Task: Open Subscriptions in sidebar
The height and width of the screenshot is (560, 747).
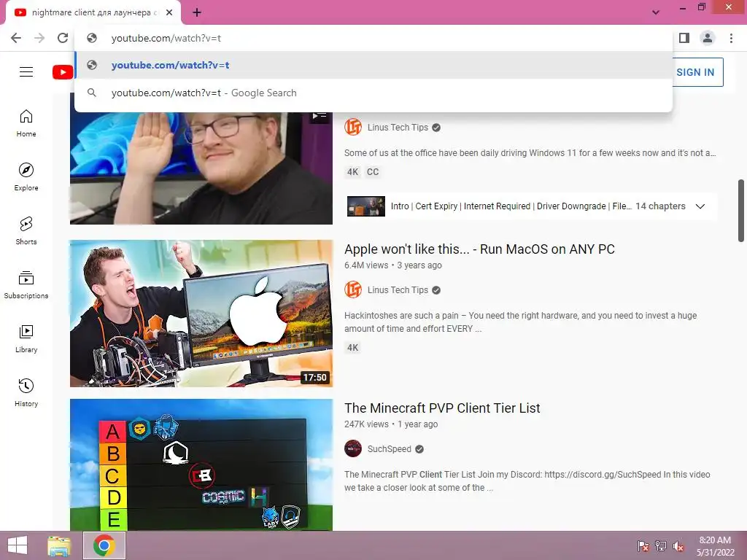Action: 26,285
